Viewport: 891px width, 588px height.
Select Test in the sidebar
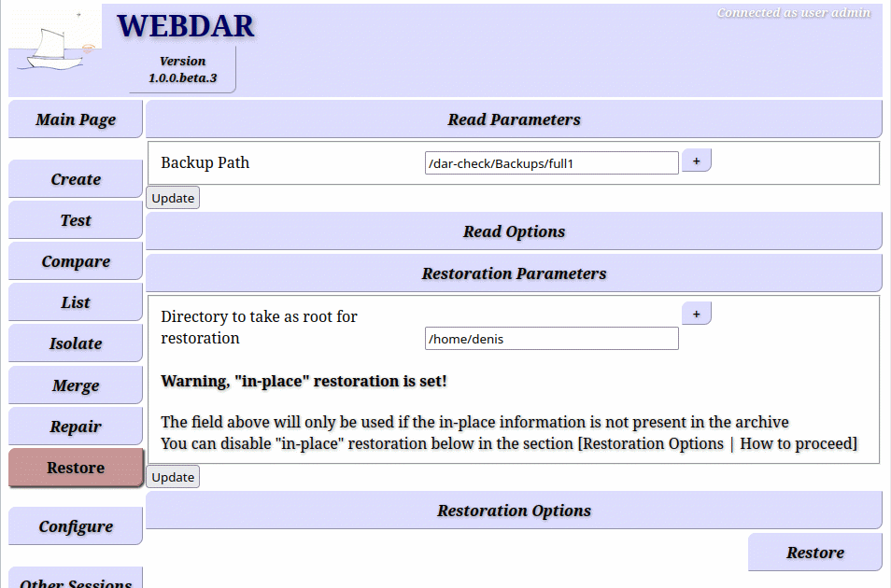pos(76,220)
